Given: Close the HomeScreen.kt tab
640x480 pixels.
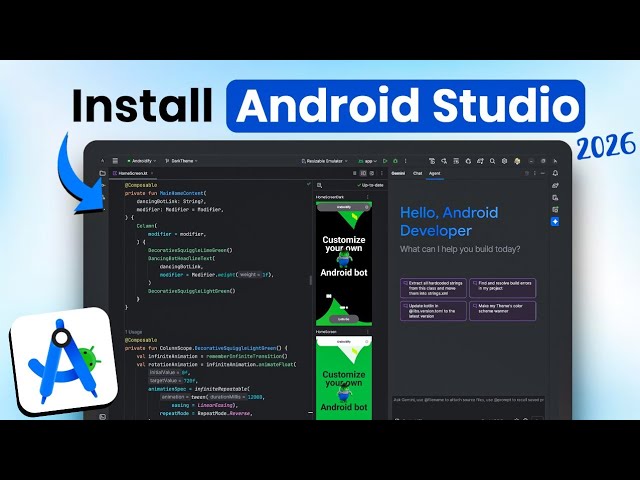Looking at the screenshot, I should 152,173.
